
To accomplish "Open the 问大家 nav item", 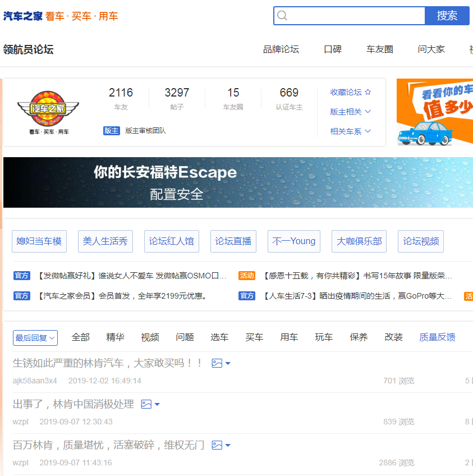I will tap(431, 49).
